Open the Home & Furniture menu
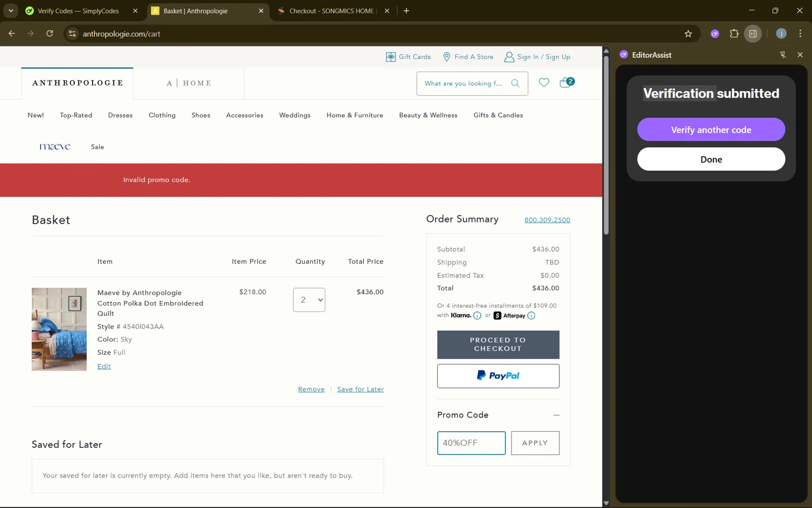This screenshot has height=508, width=812. click(x=355, y=115)
